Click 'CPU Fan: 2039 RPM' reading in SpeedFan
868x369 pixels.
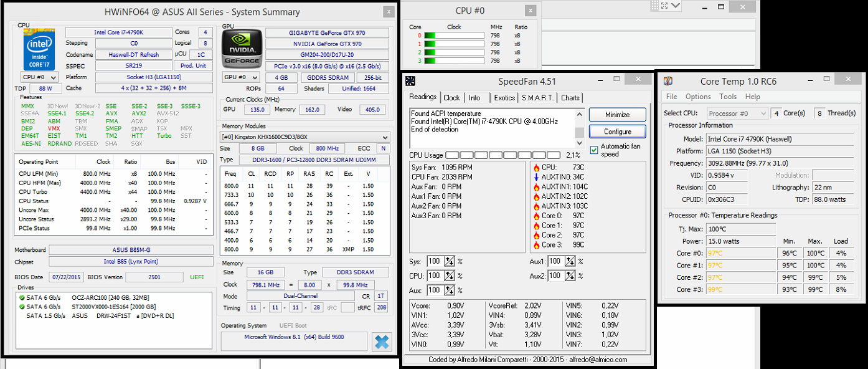pyautogui.click(x=441, y=177)
